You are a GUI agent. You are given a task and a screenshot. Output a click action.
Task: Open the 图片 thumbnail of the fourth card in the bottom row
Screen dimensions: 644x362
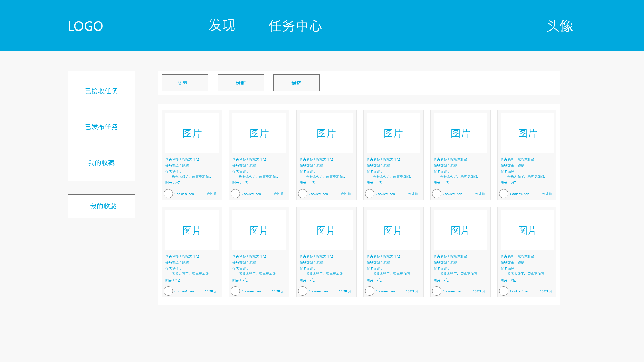(393, 230)
